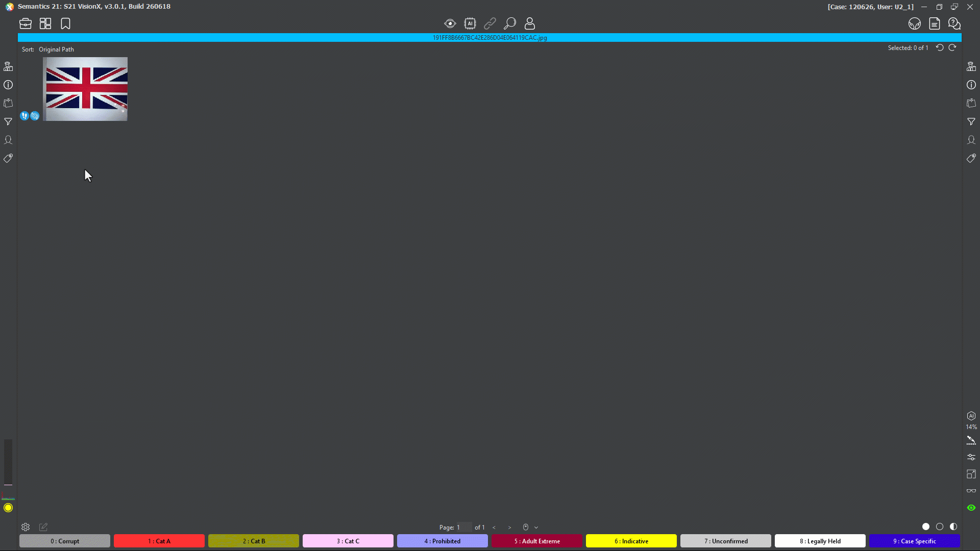Viewport: 980px width, 551px height.
Task: Open the info icon in left sidebar
Action: pos(8,85)
